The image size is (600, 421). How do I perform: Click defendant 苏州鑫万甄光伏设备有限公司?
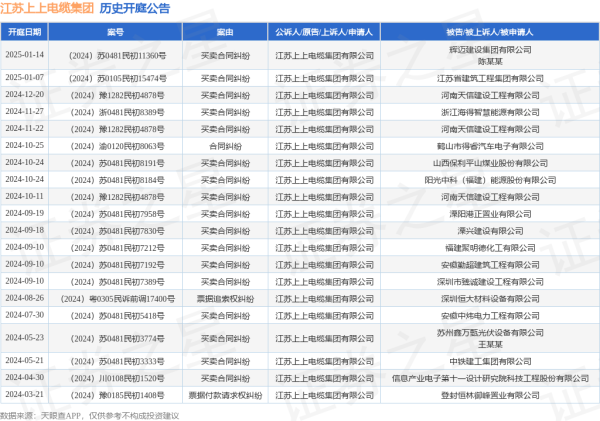[x=490, y=333]
